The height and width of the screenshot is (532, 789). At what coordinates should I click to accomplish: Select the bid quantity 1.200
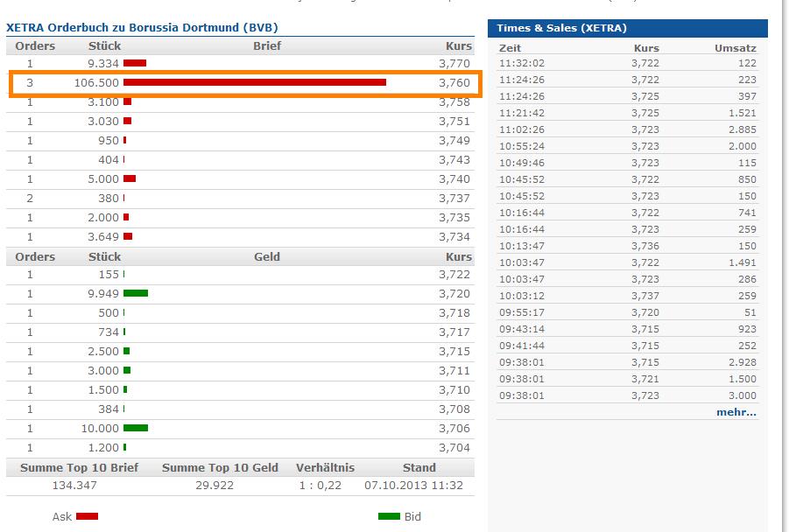[103, 447]
